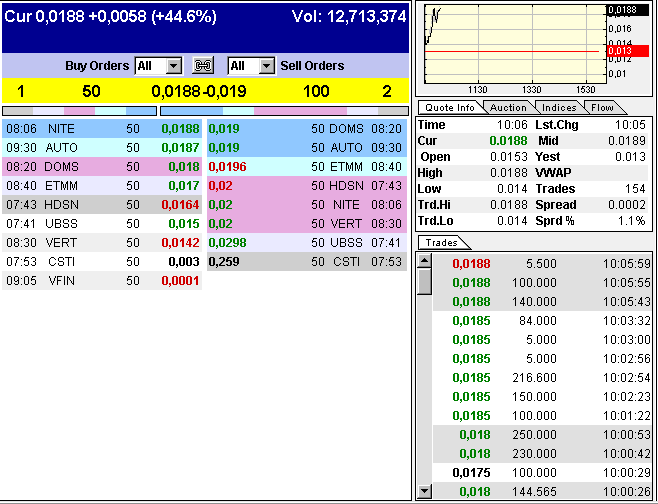Viewport: 658px width, 504px height.
Task: Click the best bid-ask 0,0188-0,019 in yellow bar
Action: click(x=198, y=91)
